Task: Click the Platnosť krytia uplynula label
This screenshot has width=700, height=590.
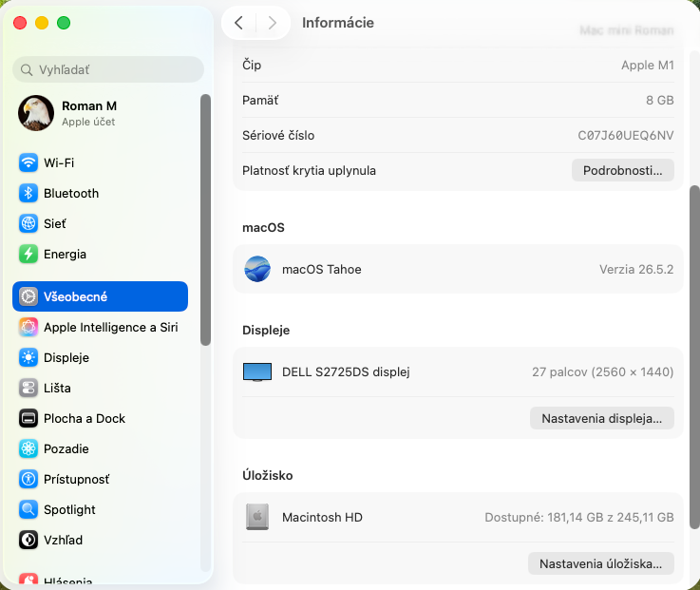Action: coord(309,171)
